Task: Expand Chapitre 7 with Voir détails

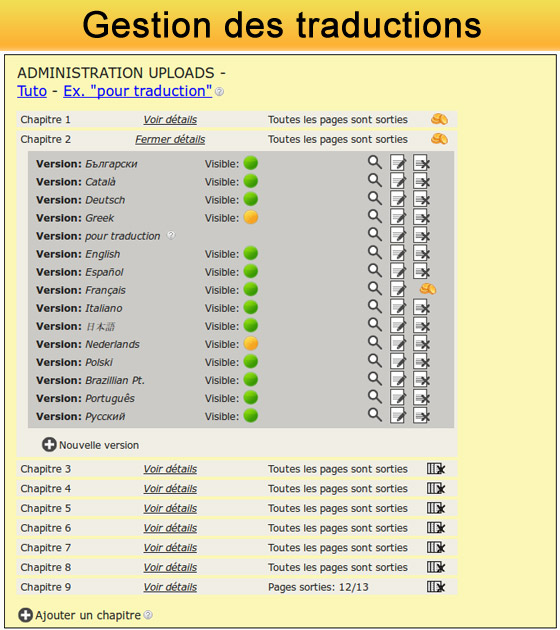Action: [170, 548]
